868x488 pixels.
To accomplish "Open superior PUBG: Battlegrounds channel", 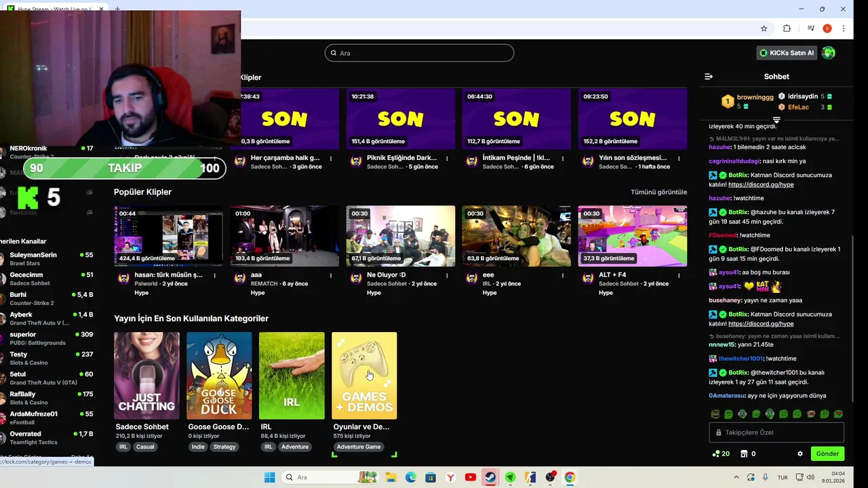I will (x=47, y=338).
